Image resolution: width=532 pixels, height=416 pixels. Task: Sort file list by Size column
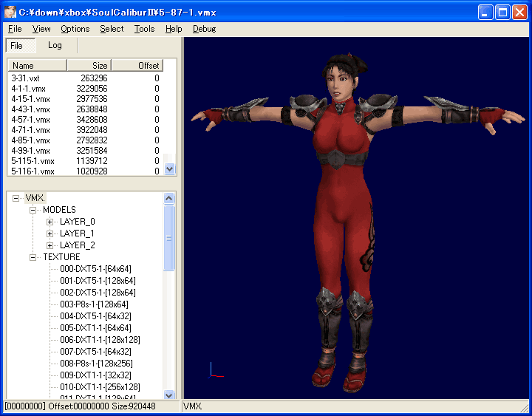(x=89, y=65)
